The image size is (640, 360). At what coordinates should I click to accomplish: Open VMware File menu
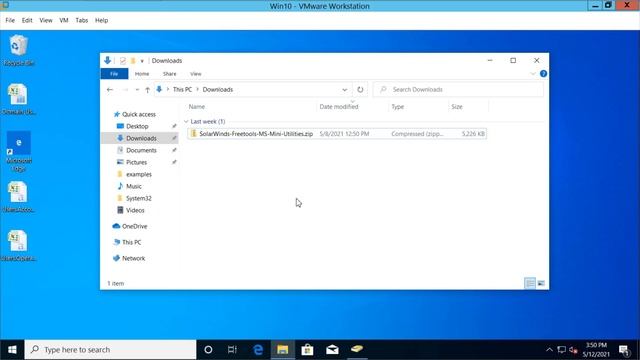10,20
